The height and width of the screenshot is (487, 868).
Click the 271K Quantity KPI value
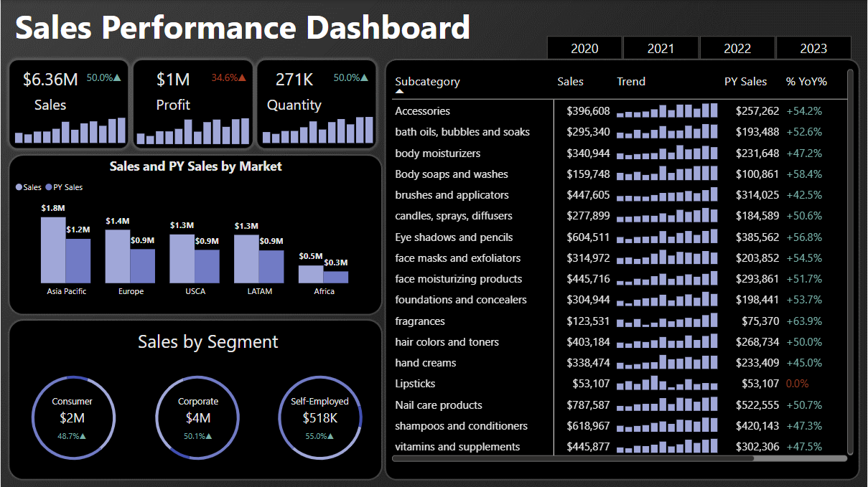coord(294,80)
